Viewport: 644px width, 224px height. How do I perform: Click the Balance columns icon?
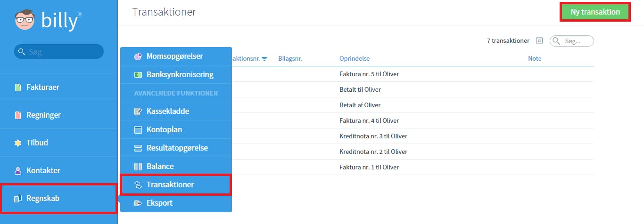138,167
